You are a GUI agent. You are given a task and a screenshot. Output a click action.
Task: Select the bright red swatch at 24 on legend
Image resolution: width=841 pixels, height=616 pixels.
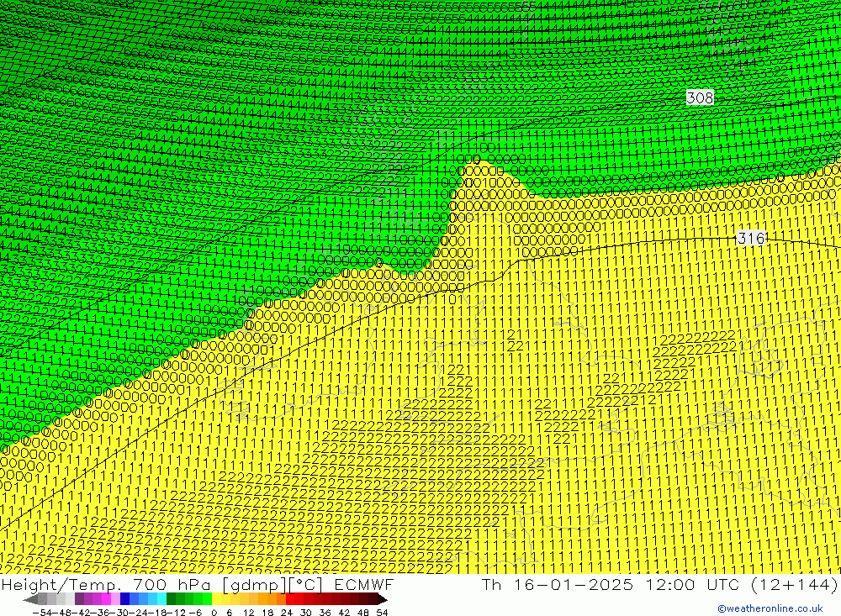pyautogui.click(x=290, y=599)
